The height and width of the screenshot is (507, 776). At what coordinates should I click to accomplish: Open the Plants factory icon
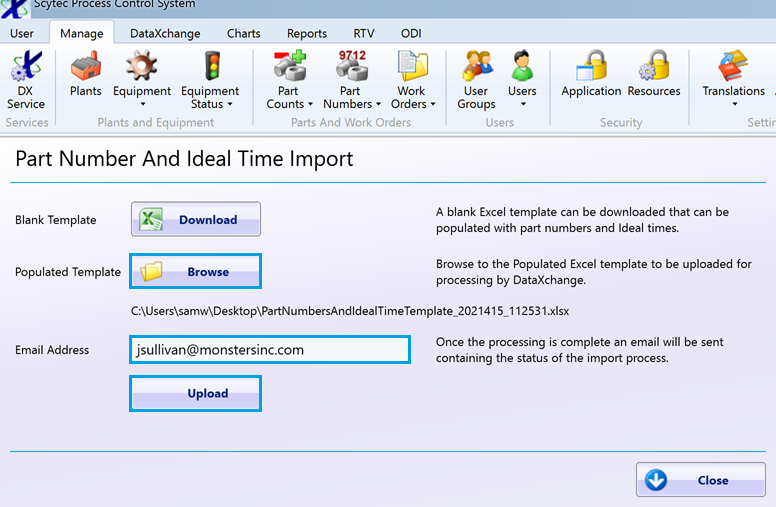[86, 66]
